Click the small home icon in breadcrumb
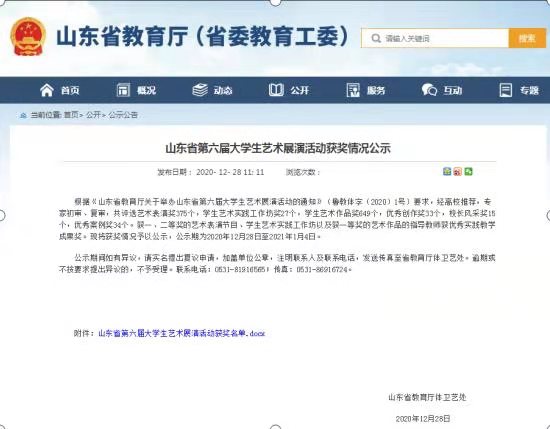550x429 pixels. (23, 115)
